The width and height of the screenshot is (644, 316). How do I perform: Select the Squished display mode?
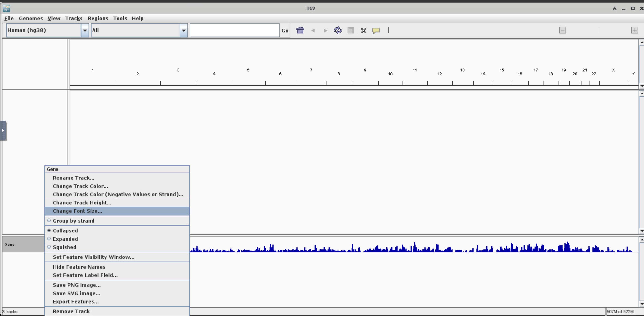[65, 247]
